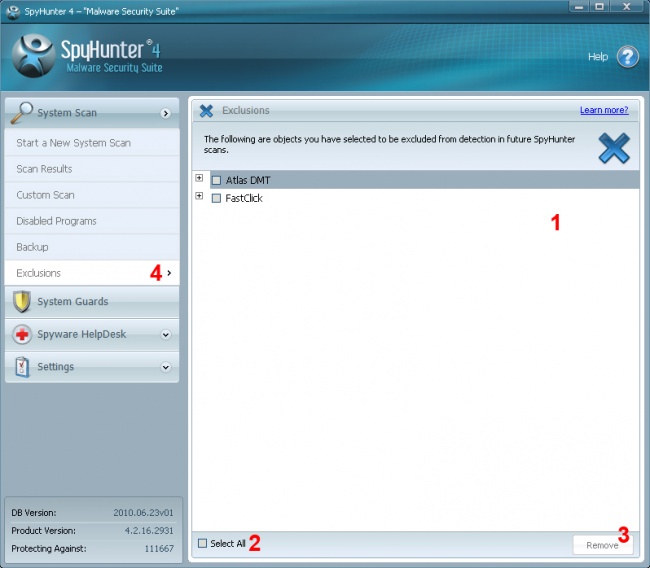This screenshot has width=650, height=568.
Task: Expand the Atlas DMT tree node
Action: click(199, 179)
